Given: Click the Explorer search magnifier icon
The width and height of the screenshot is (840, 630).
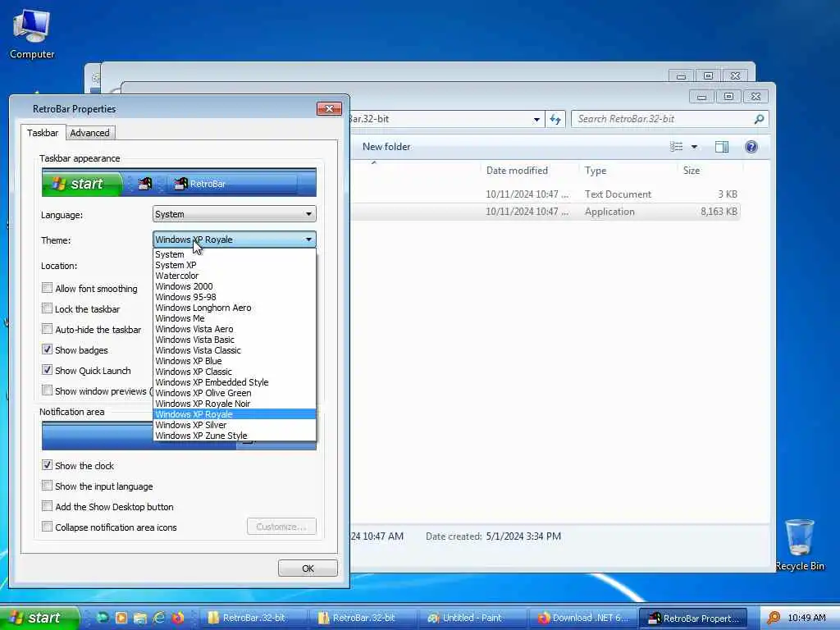Looking at the screenshot, I should pos(759,119).
